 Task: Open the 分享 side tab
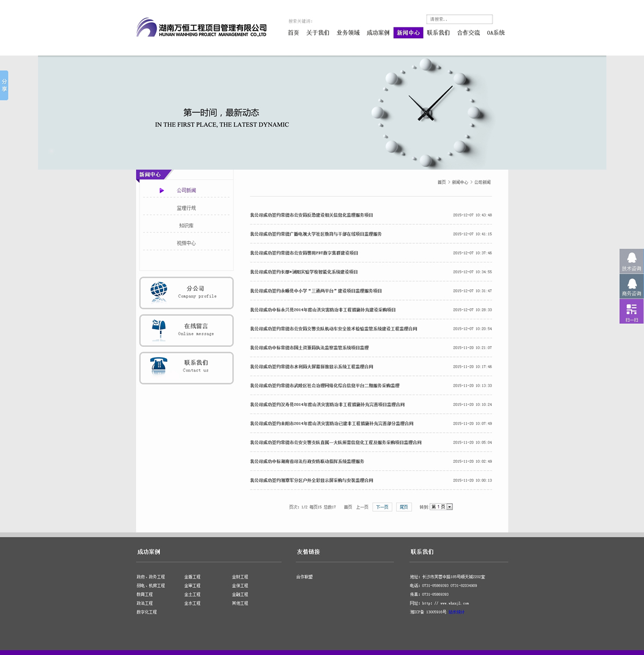pyautogui.click(x=4, y=85)
